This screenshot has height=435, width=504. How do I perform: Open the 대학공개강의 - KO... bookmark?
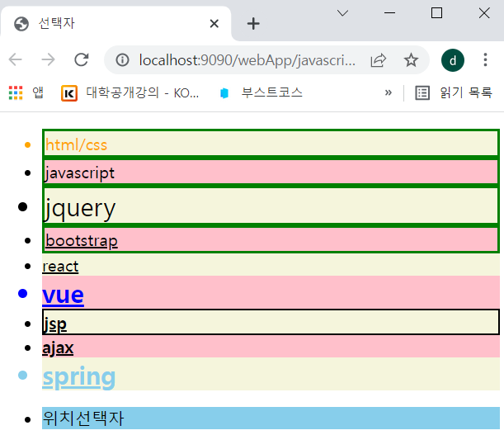coord(142,93)
